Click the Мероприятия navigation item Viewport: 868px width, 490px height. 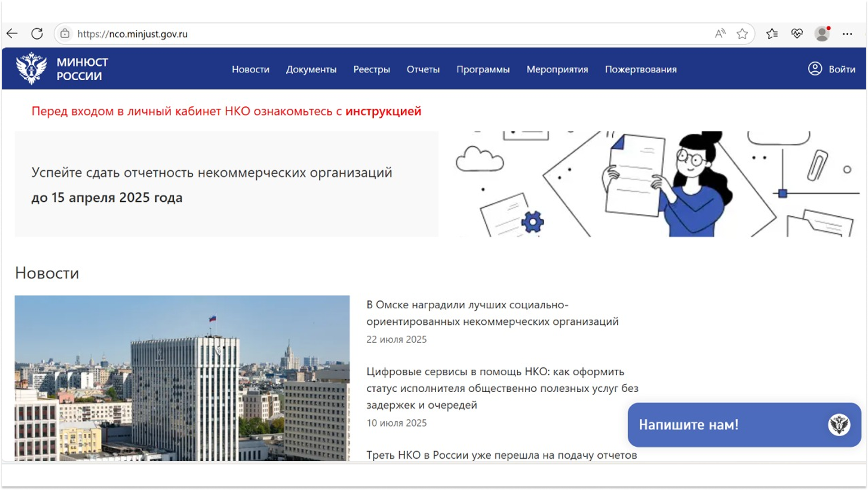click(557, 69)
